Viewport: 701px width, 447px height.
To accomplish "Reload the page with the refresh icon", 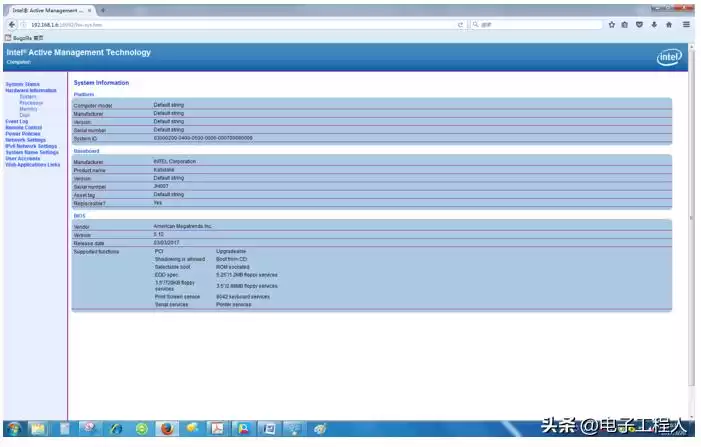I will click(x=460, y=24).
